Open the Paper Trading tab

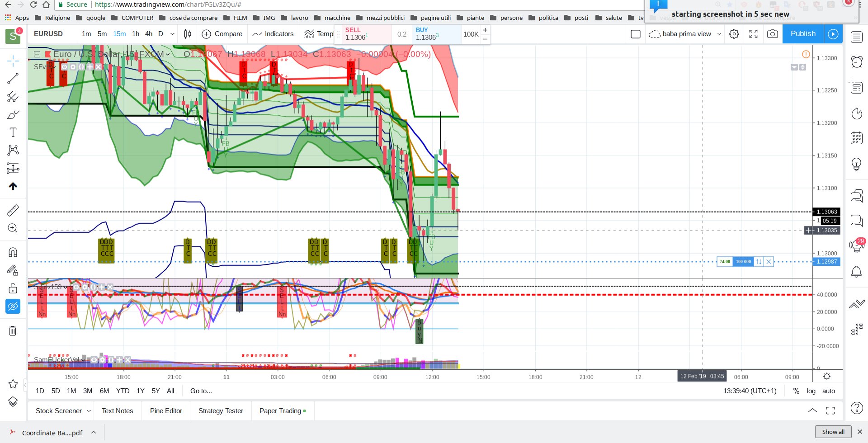tap(283, 411)
